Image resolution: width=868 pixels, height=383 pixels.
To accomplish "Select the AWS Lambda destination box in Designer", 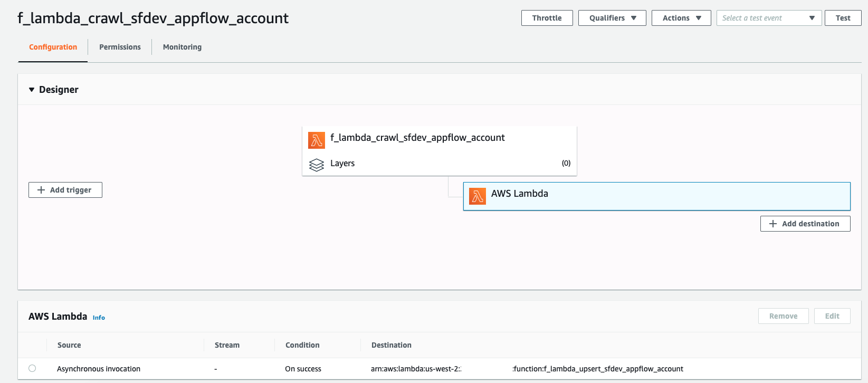I will (657, 196).
